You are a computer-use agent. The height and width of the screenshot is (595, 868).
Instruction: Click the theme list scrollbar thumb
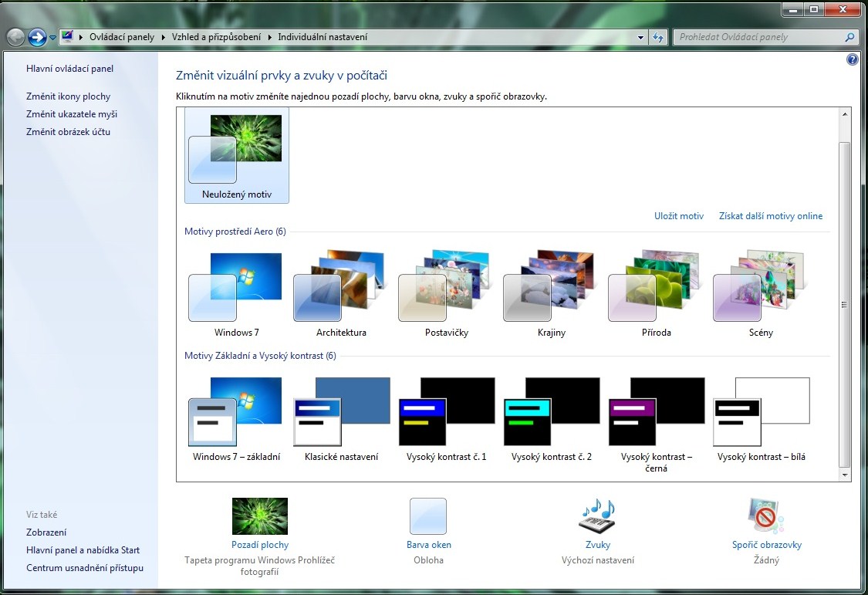845,304
